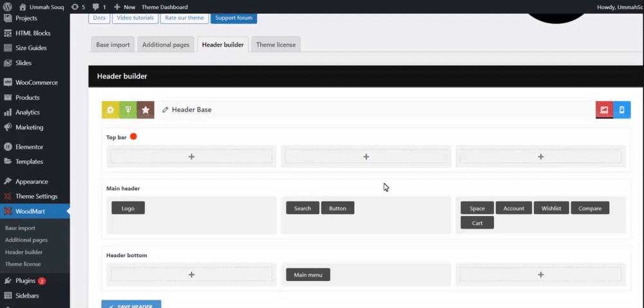Open the header settings yellow gear icon
This screenshot has height=308, width=644.
pyautogui.click(x=110, y=110)
